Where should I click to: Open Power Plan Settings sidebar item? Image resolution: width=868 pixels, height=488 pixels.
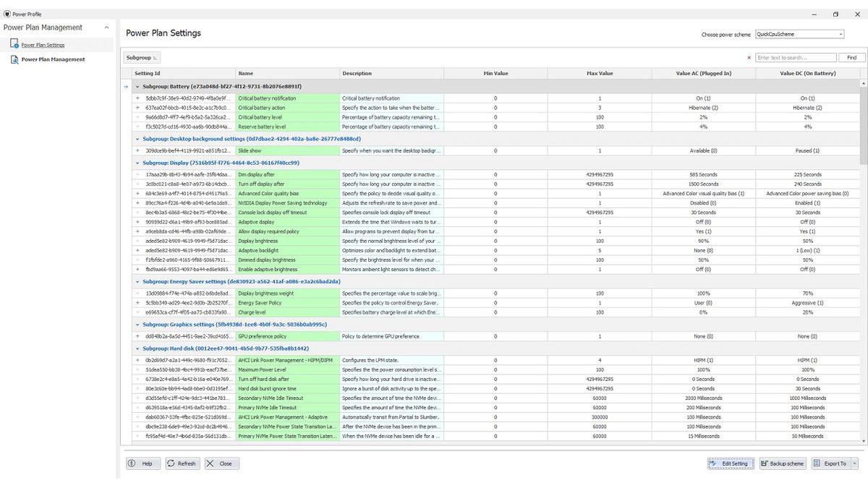pos(43,45)
